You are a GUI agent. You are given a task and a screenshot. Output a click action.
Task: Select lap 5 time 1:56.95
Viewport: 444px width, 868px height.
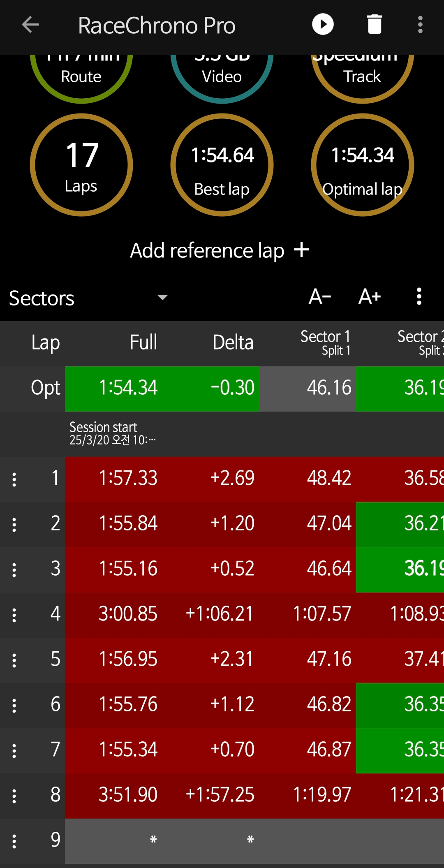(x=113, y=660)
